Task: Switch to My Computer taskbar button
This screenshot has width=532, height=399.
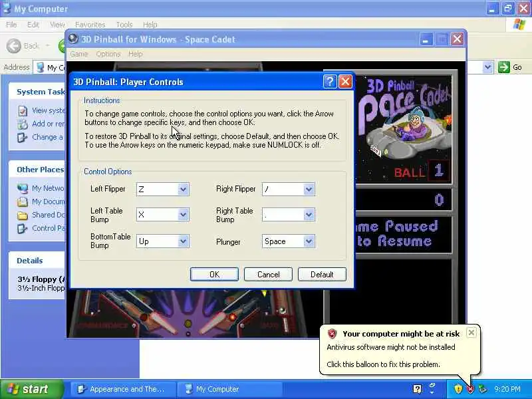Action: click(x=231, y=389)
